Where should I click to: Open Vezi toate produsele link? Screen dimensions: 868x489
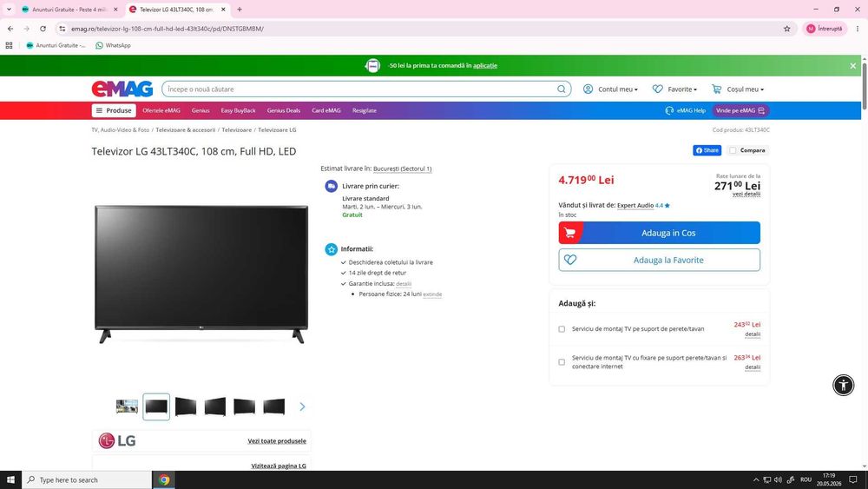tap(277, 441)
